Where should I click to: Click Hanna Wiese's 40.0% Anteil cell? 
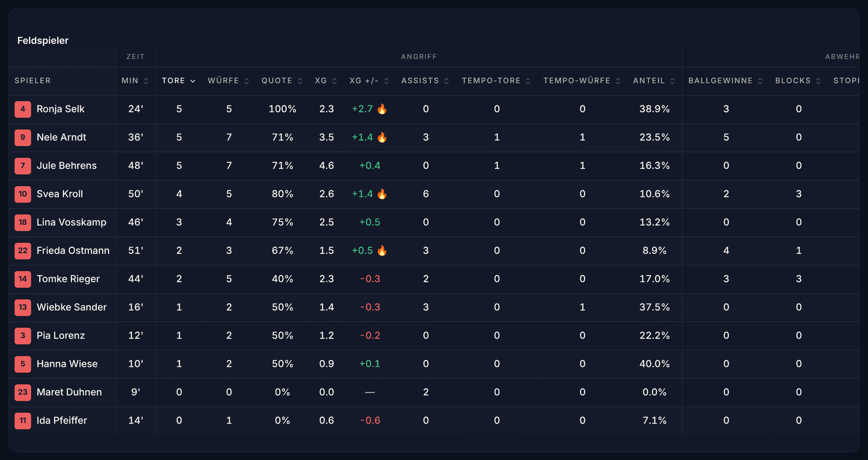654,364
